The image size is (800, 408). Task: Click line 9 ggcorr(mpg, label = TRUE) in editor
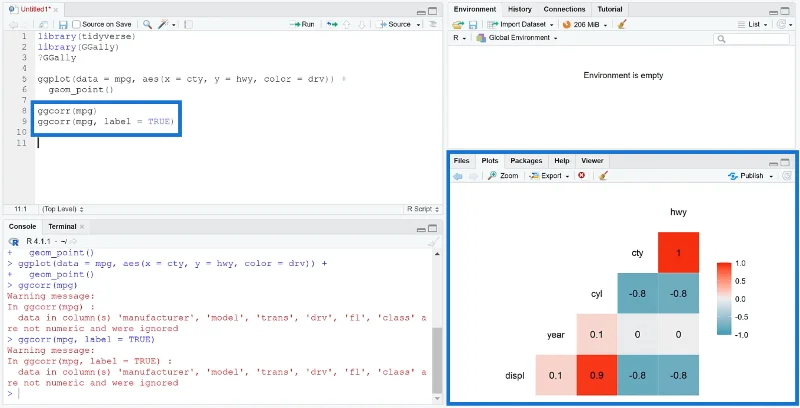click(x=106, y=121)
